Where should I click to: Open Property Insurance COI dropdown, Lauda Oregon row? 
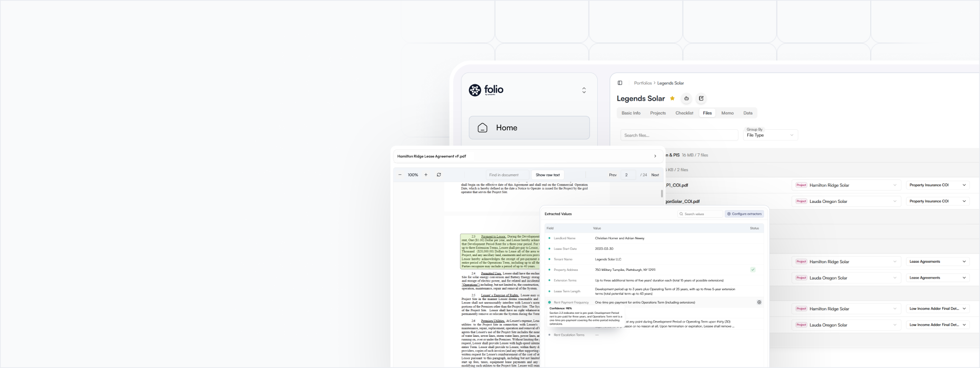tap(938, 201)
